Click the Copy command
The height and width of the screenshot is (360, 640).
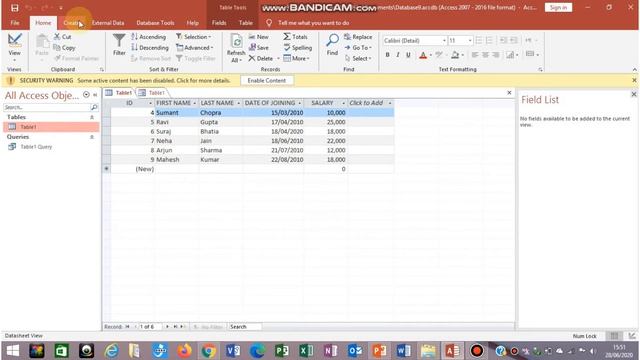coord(64,48)
